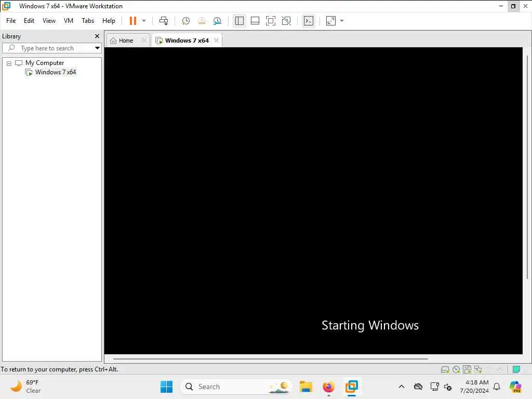Open the File menu
The width and height of the screenshot is (532, 399).
click(11, 21)
